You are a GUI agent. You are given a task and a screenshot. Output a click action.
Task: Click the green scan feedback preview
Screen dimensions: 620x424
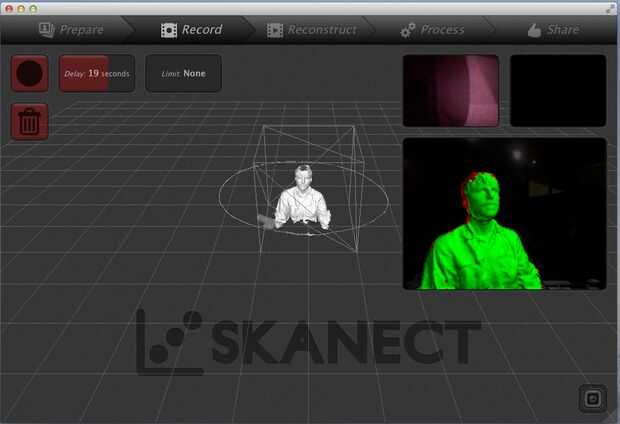tap(505, 214)
